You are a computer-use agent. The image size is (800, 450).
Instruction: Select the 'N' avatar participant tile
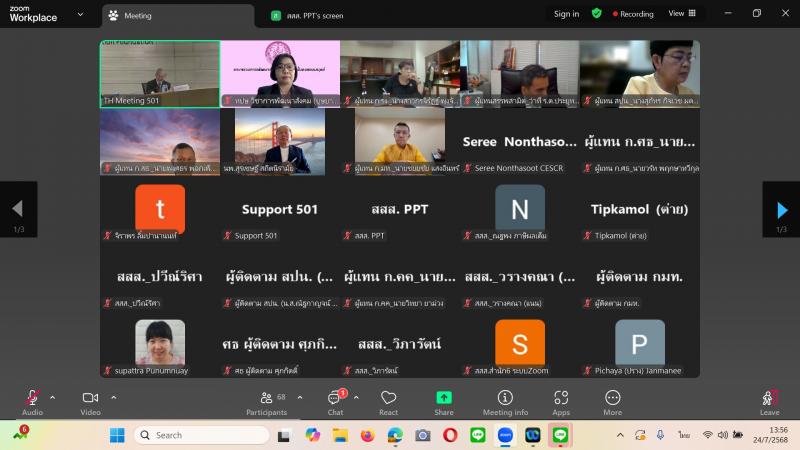pos(520,209)
